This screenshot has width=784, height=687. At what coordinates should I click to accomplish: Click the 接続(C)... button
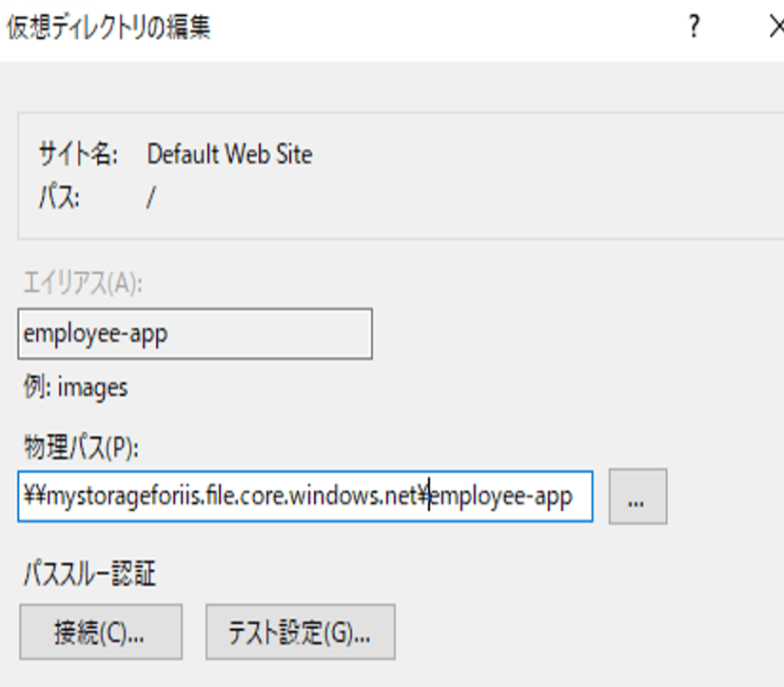(101, 632)
